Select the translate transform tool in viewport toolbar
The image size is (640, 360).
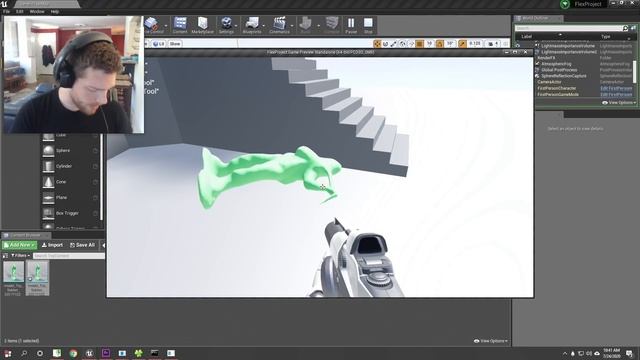point(377,44)
